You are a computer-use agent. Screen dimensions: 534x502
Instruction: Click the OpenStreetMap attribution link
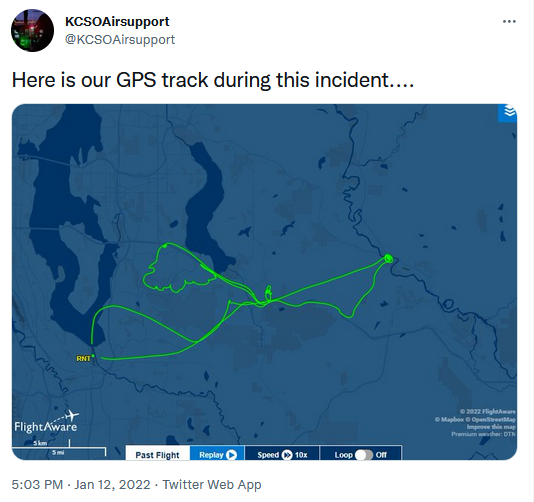tap(491, 419)
